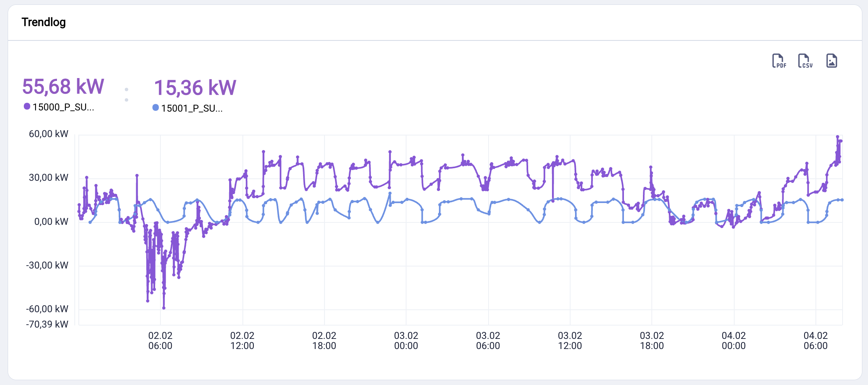Select the 55,68 kW current value

coord(63,87)
